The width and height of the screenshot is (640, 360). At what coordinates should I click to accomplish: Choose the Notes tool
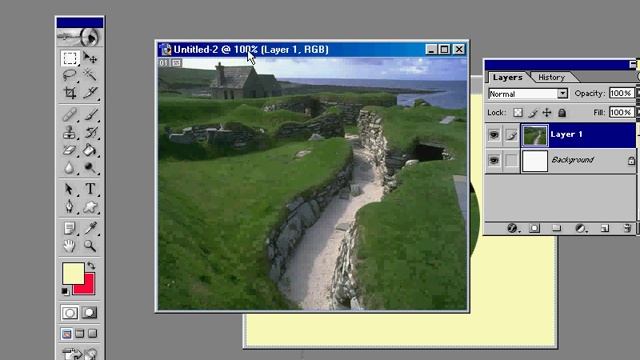70,229
